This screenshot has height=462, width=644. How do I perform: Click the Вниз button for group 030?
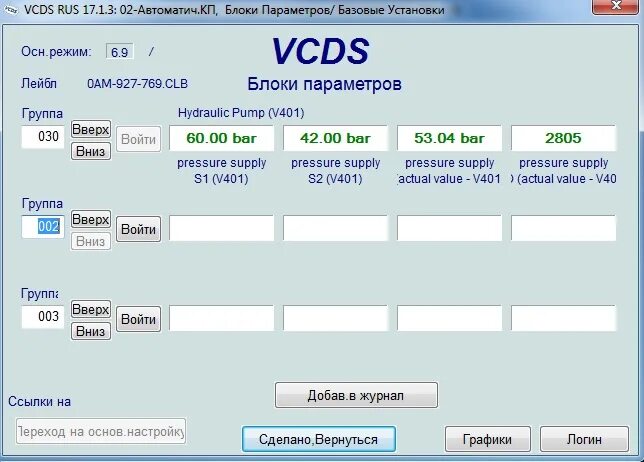pyautogui.click(x=91, y=151)
